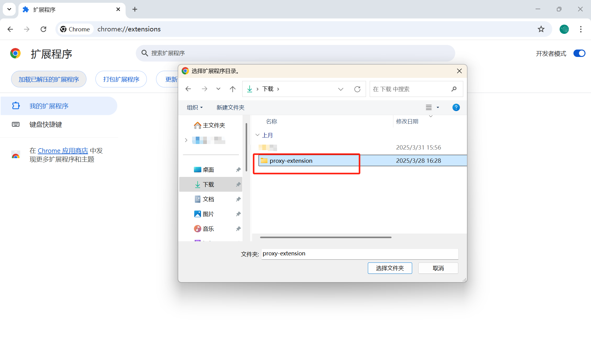Click the 打包扩展程序 button
Viewport: 591px width, 364px height.
[121, 79]
